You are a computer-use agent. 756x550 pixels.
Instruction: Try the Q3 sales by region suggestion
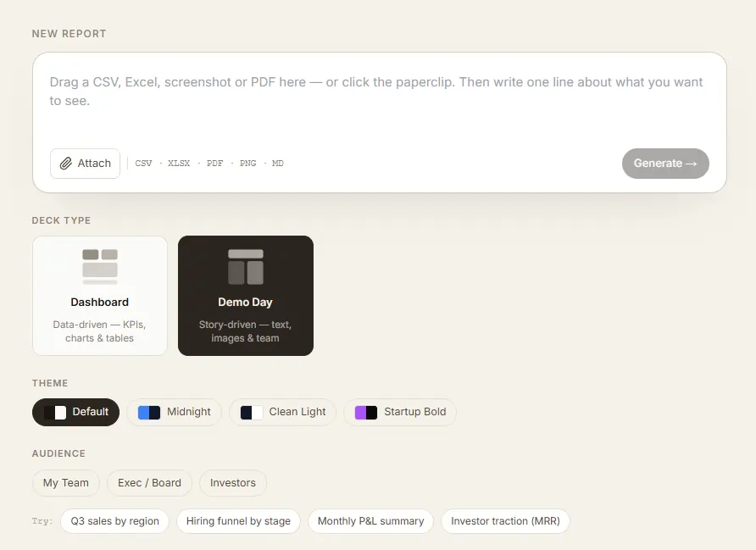tap(114, 521)
